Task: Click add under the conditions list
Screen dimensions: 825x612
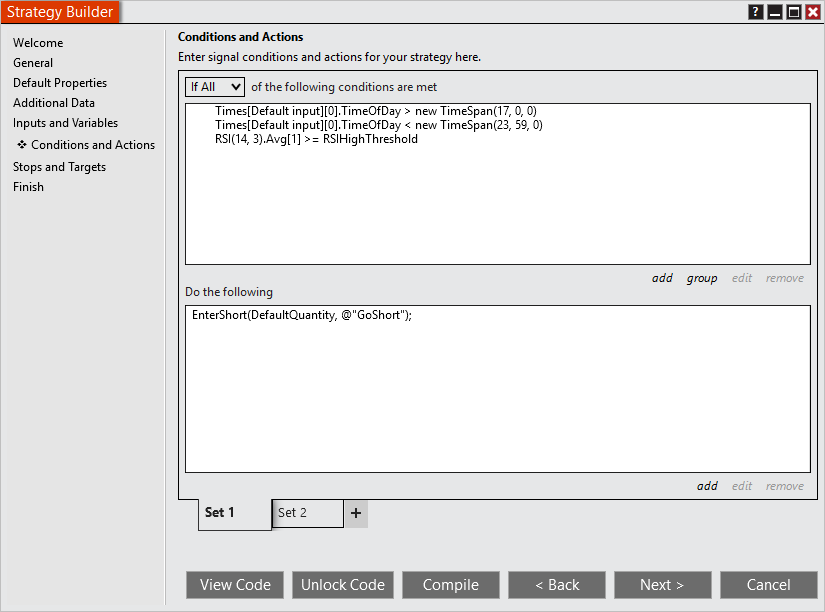Action: click(x=662, y=278)
